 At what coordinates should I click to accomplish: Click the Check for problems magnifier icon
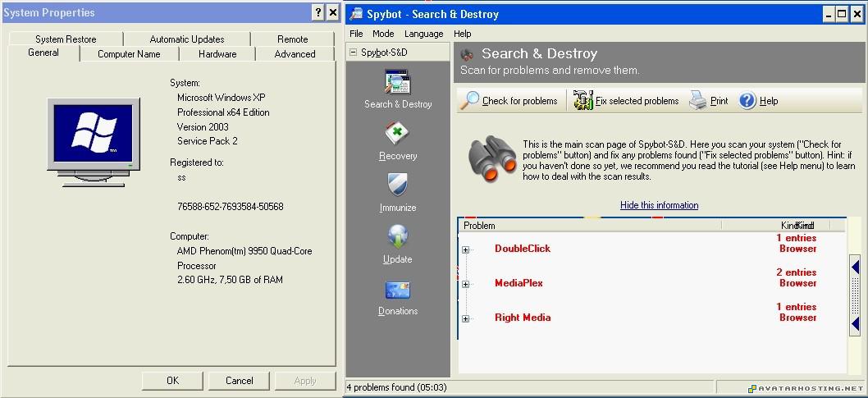pos(470,101)
